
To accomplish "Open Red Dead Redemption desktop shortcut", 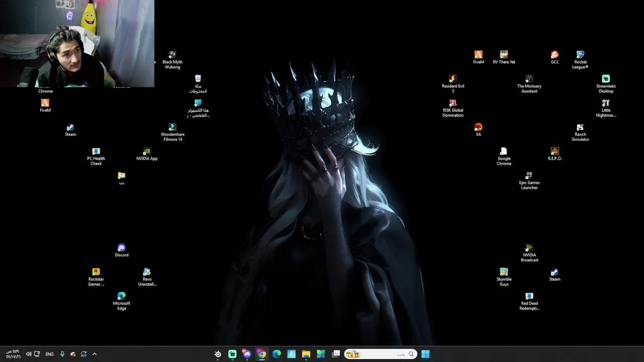I will tap(529, 301).
